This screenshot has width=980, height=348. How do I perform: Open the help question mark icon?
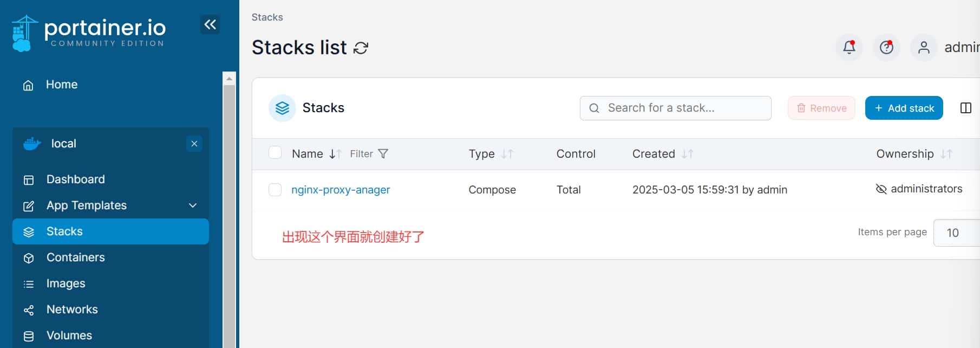(886, 48)
